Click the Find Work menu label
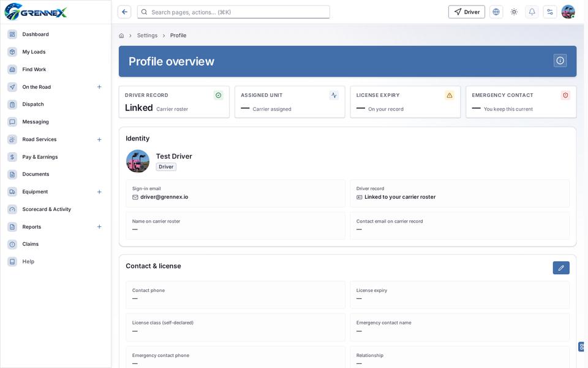588x368 pixels. pyautogui.click(x=34, y=69)
